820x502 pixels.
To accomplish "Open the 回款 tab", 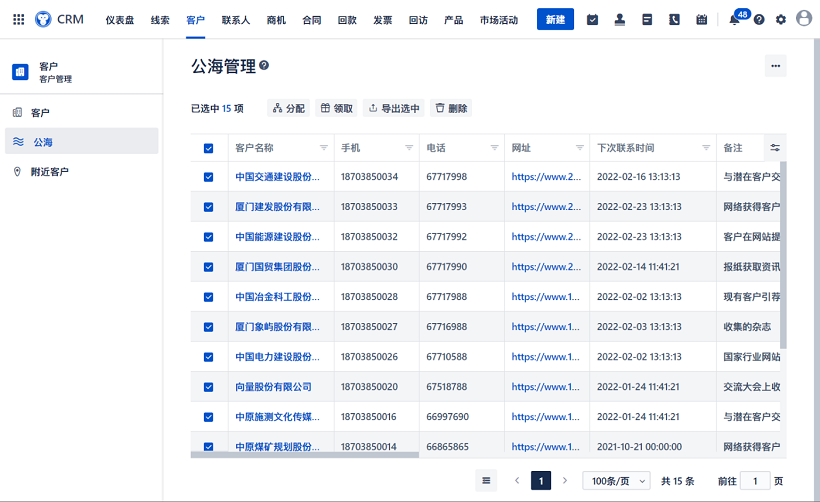I will (x=347, y=20).
